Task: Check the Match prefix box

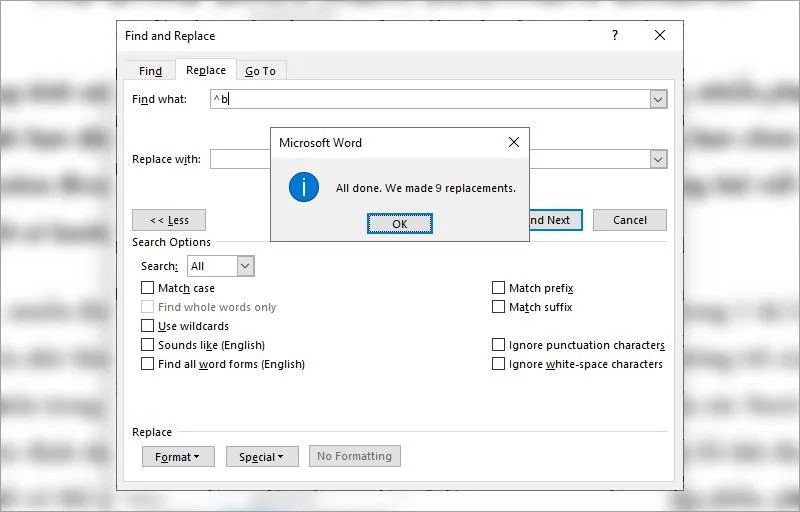Action: (498, 288)
